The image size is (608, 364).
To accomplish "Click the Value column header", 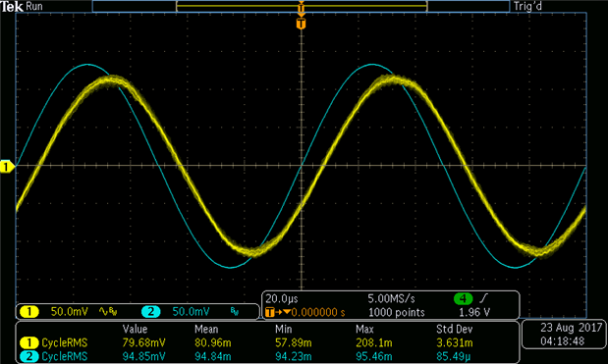I will click(135, 329).
